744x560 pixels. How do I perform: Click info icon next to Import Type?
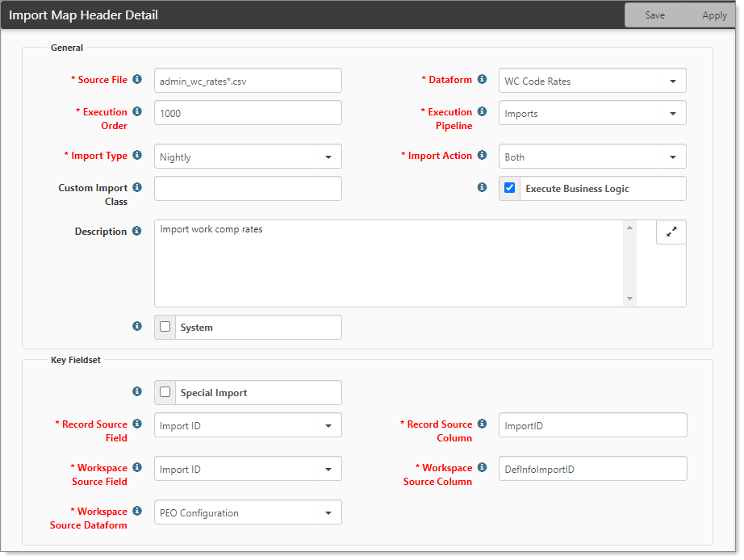click(x=137, y=155)
